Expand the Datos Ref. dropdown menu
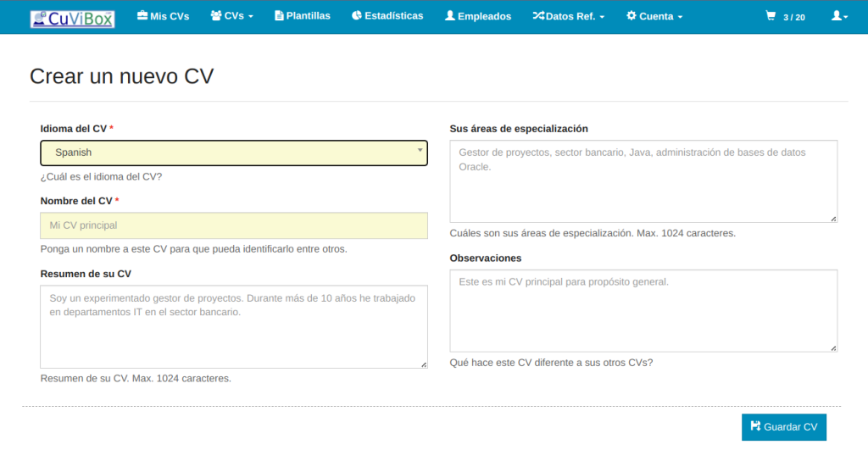The width and height of the screenshot is (868, 450). [x=568, y=16]
